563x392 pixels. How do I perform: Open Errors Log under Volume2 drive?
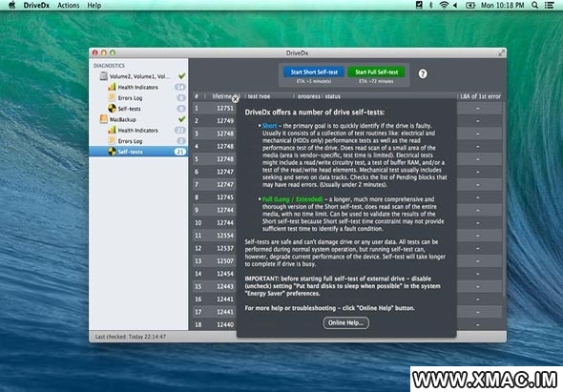[138, 97]
